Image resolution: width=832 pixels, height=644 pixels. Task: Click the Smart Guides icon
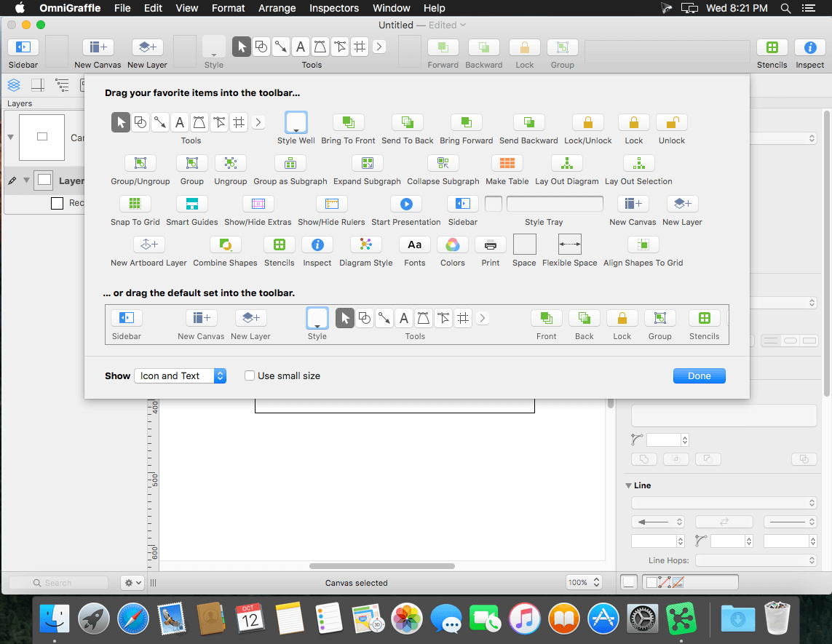coord(191,204)
